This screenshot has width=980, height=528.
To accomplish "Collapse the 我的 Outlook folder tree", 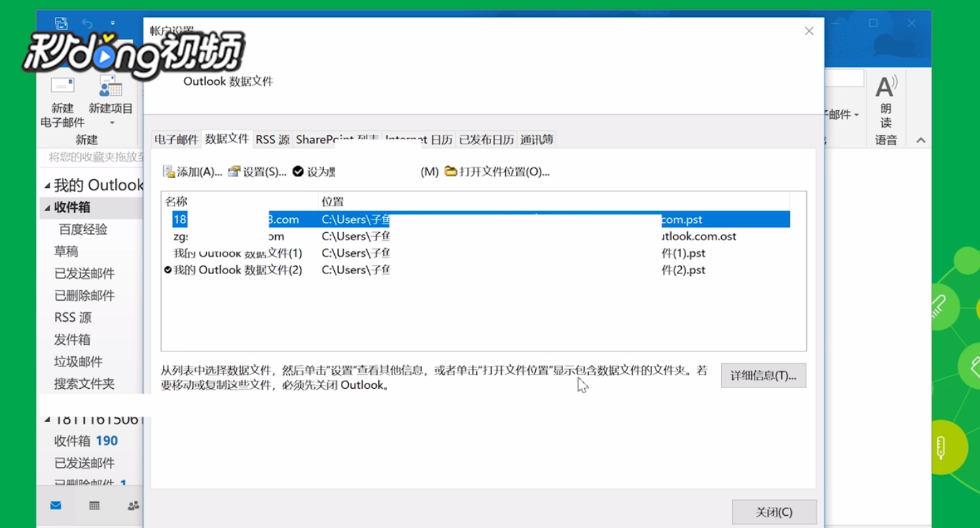I will 48,186.
